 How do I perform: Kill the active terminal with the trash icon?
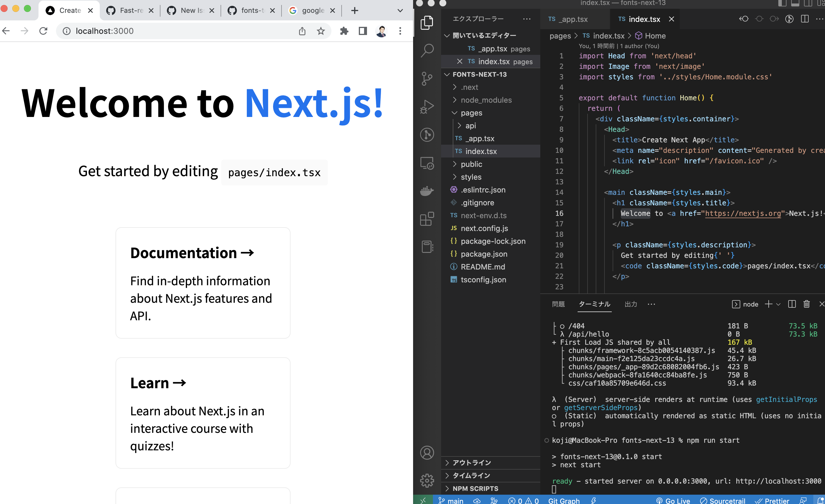click(x=807, y=304)
